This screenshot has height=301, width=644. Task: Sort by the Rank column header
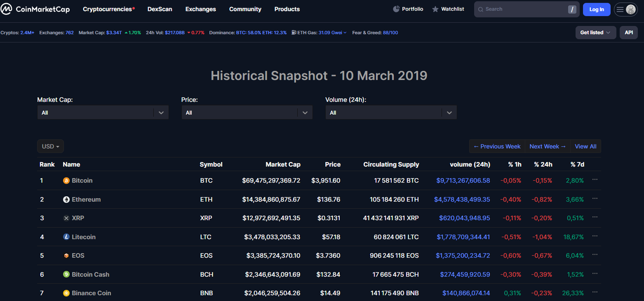click(x=47, y=165)
